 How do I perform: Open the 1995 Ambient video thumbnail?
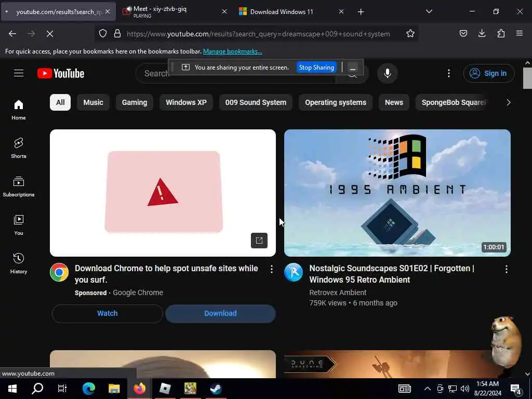click(397, 193)
